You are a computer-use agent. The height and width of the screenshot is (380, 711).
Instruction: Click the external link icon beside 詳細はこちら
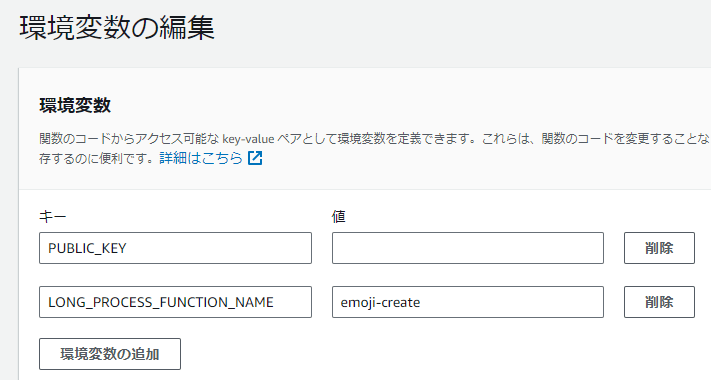tap(255, 158)
